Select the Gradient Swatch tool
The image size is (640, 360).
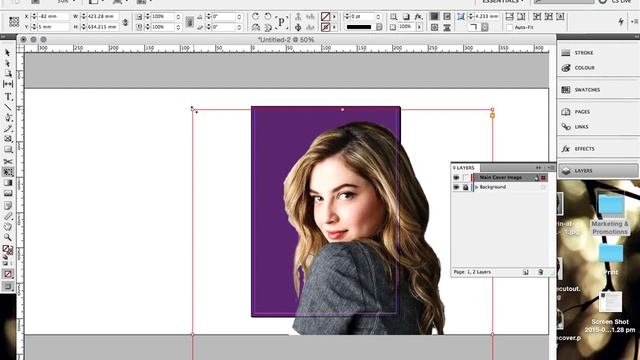pyautogui.click(x=8, y=183)
